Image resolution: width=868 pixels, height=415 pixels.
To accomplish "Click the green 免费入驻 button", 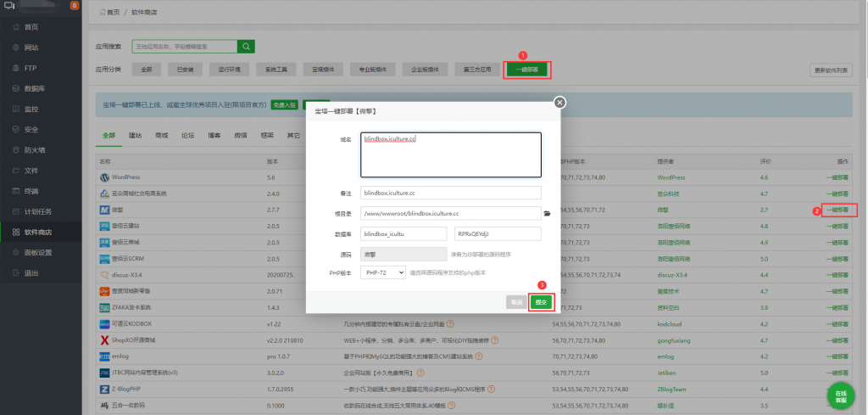I will [285, 104].
